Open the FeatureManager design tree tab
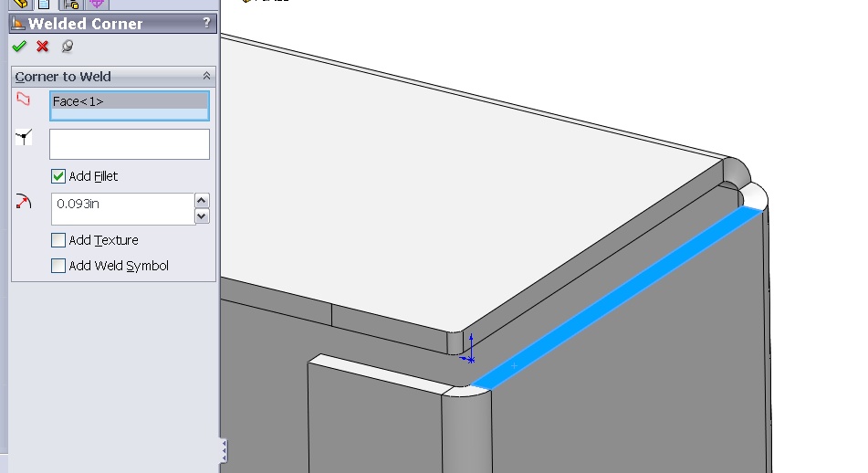This screenshot has height=473, width=868. [x=20, y=5]
